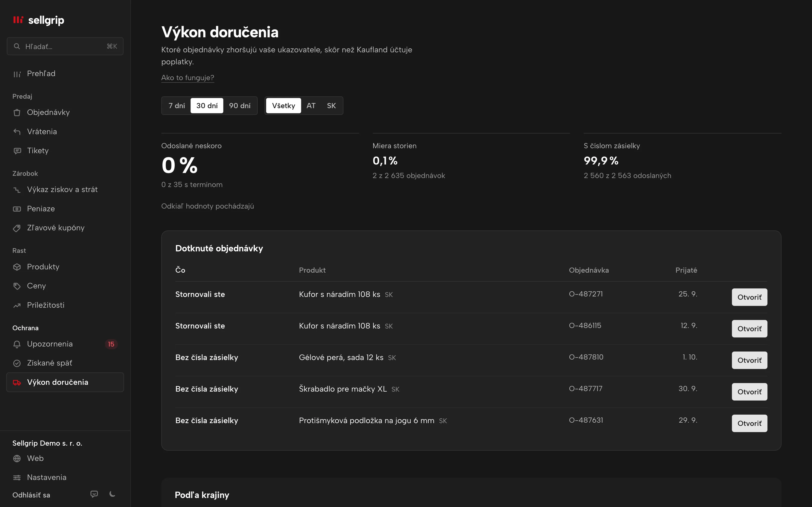Click the Produkty box icon
This screenshot has width=812, height=507.
pos(17,267)
